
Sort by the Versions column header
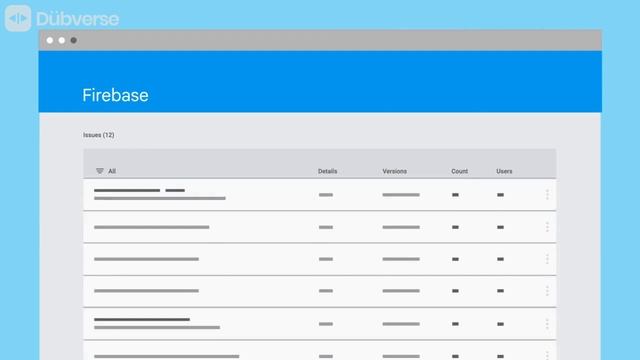pyautogui.click(x=394, y=171)
